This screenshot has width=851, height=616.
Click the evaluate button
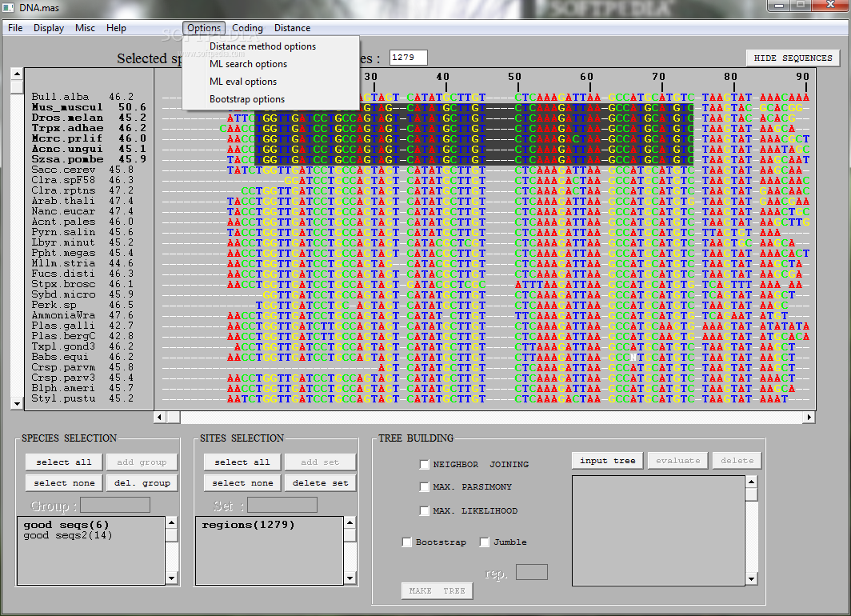(x=678, y=460)
